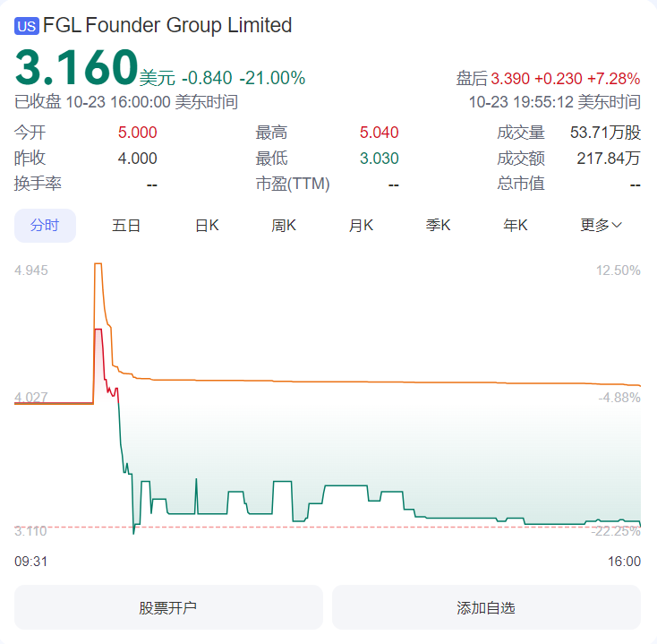This screenshot has height=644, width=657.
Task: Switch to the 月K chart
Action: coord(361,226)
